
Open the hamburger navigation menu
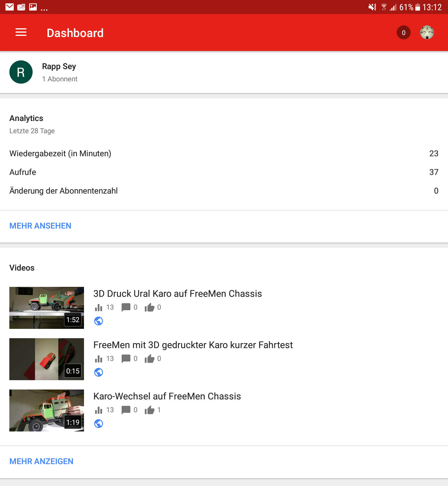21,32
